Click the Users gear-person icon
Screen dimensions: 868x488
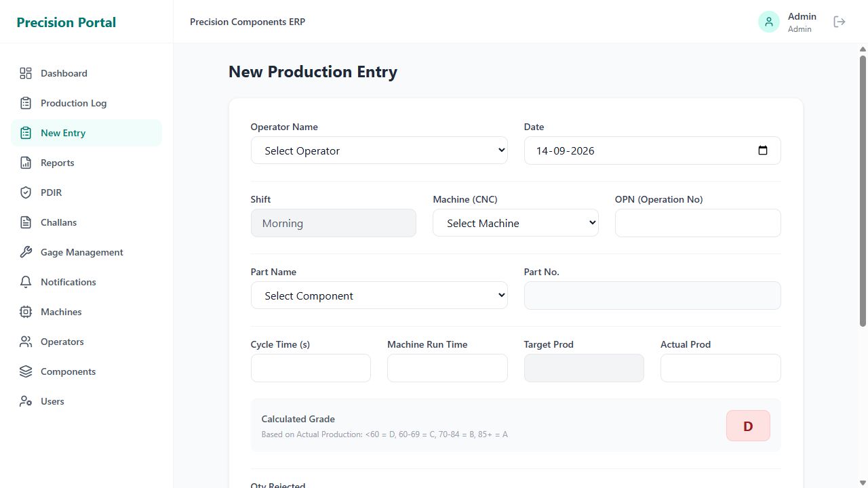click(26, 401)
